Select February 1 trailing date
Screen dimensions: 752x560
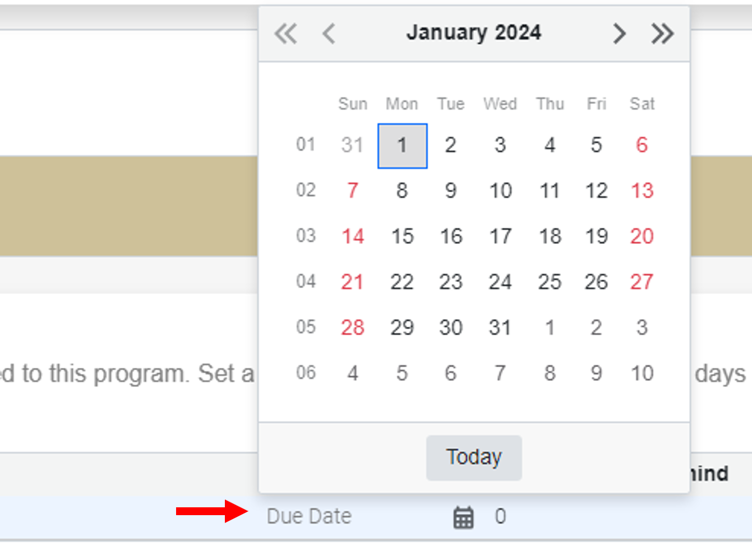coord(550,327)
